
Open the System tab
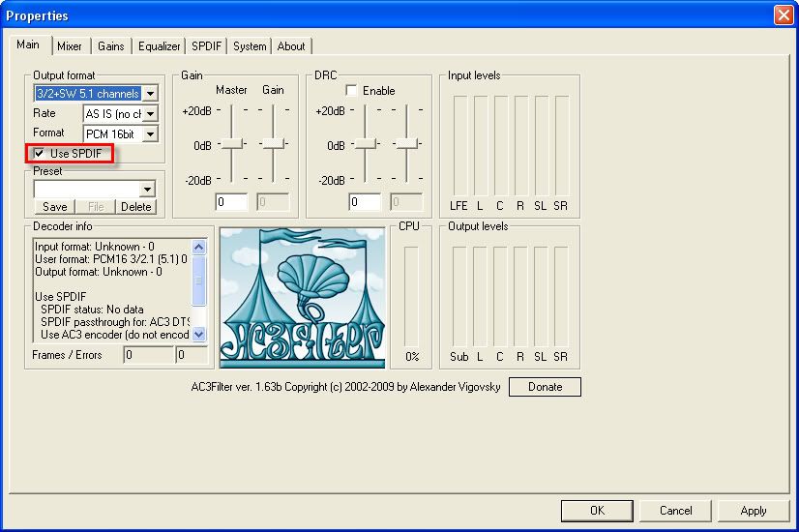coord(250,46)
